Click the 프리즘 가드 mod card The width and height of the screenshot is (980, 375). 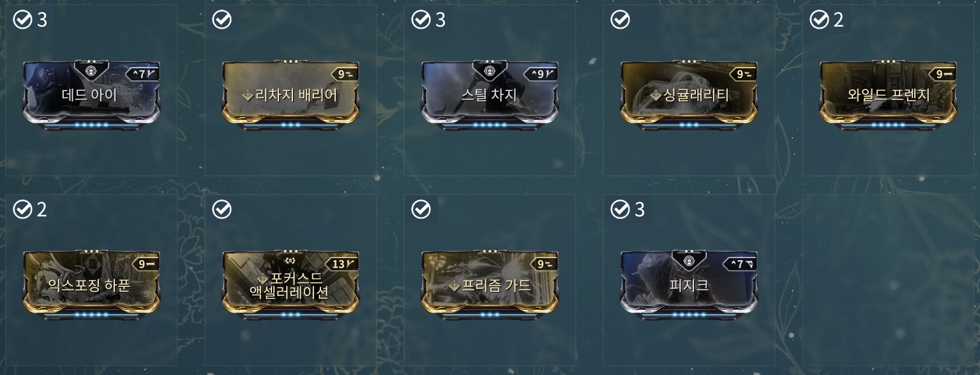(x=490, y=285)
